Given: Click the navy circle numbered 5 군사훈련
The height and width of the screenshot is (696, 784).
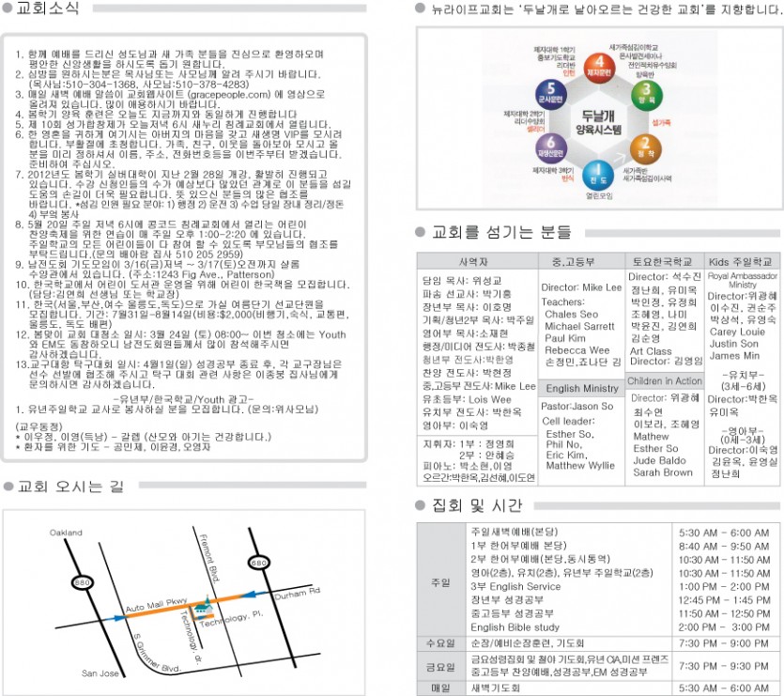Looking at the screenshot, I should point(550,94).
